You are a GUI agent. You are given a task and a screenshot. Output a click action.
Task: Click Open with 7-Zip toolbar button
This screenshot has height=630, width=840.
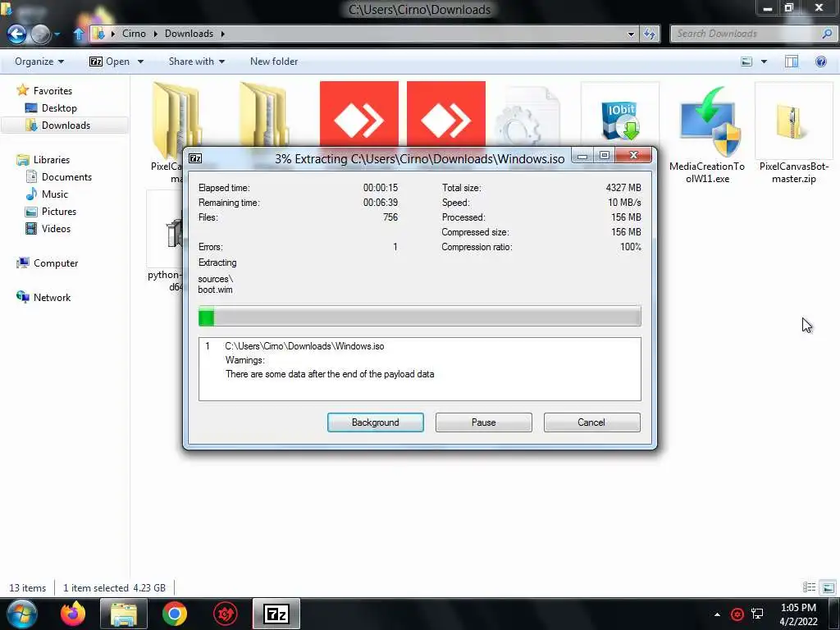click(x=109, y=62)
